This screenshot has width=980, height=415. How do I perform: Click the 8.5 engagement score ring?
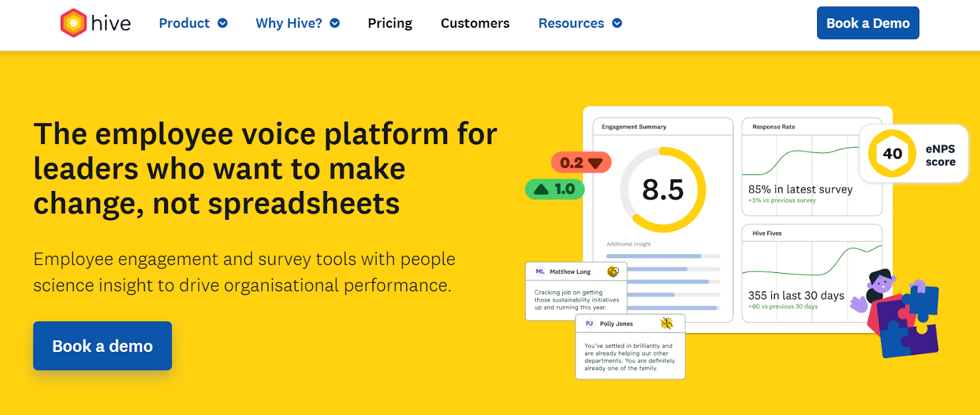point(663,190)
